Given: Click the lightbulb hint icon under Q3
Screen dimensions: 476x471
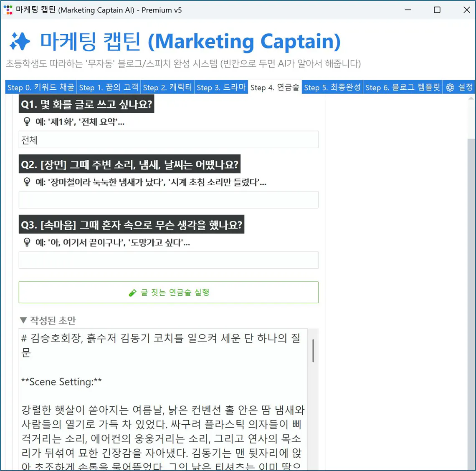Looking at the screenshot, I should pyautogui.click(x=26, y=242).
